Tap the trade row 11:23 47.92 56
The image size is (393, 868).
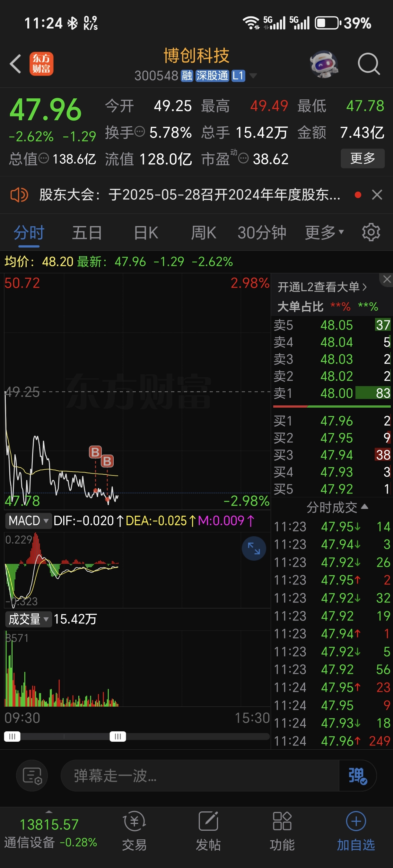332,670
